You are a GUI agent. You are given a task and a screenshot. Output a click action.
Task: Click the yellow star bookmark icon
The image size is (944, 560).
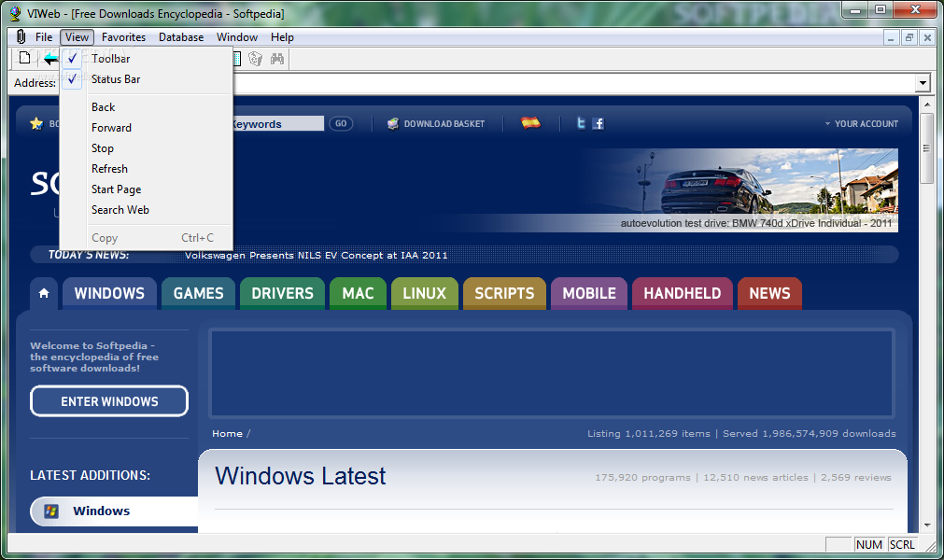(x=36, y=123)
